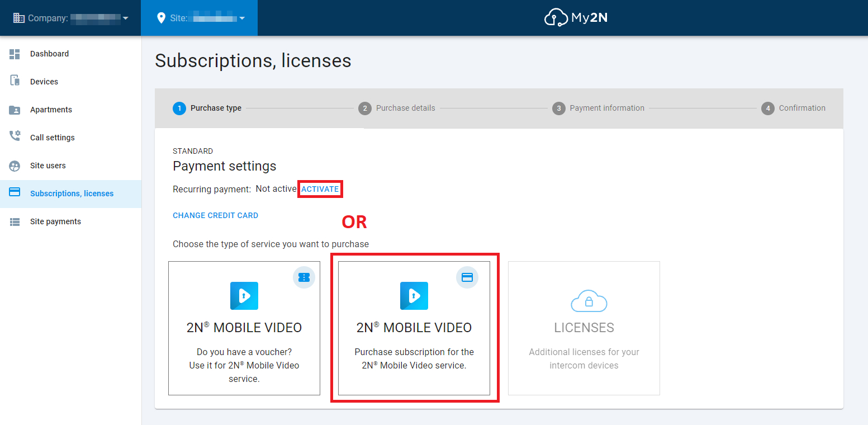The width and height of the screenshot is (868, 425).
Task: Open Call settings
Action: point(70,138)
